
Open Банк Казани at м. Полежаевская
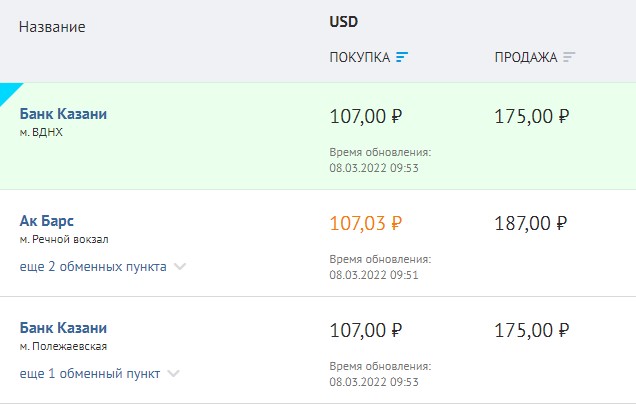point(63,328)
